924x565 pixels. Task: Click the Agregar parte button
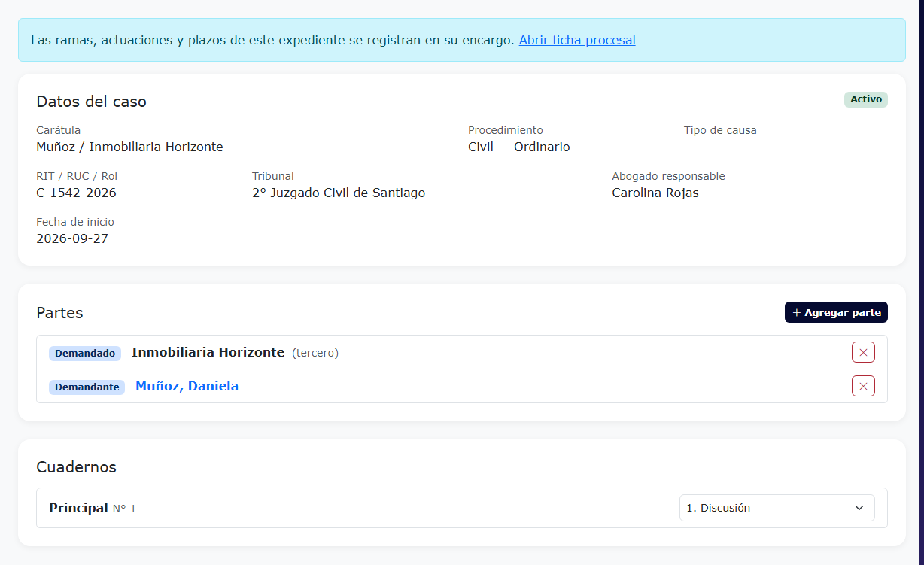tap(836, 312)
